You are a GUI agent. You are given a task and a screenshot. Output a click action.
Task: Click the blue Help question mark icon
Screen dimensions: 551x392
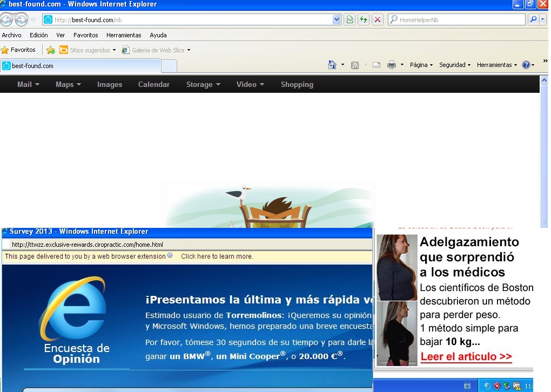pyautogui.click(x=526, y=65)
